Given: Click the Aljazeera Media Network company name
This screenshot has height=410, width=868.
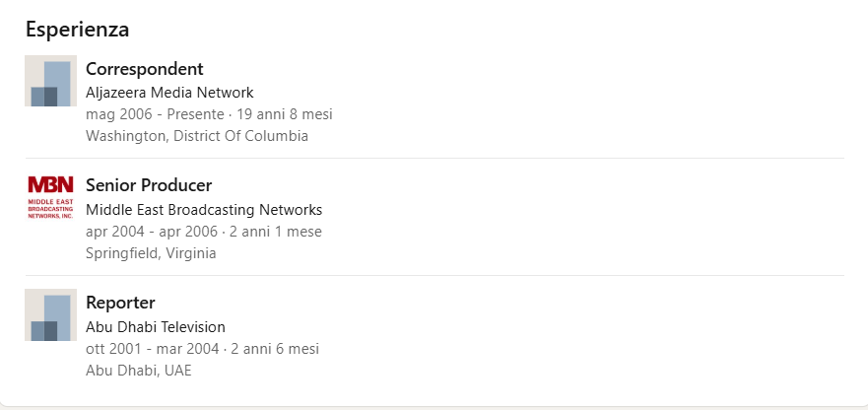Looking at the screenshot, I should (x=169, y=93).
